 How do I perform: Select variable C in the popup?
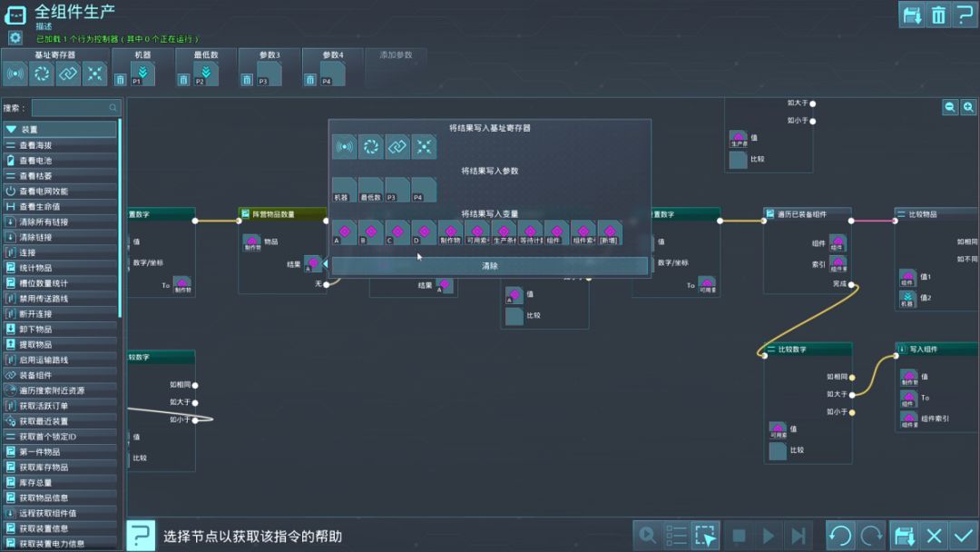(397, 232)
